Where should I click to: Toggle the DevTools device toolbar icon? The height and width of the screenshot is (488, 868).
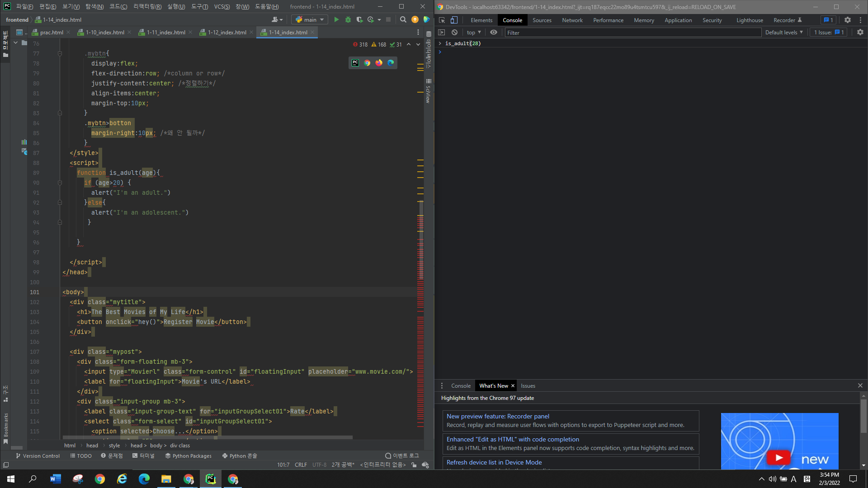(x=454, y=20)
